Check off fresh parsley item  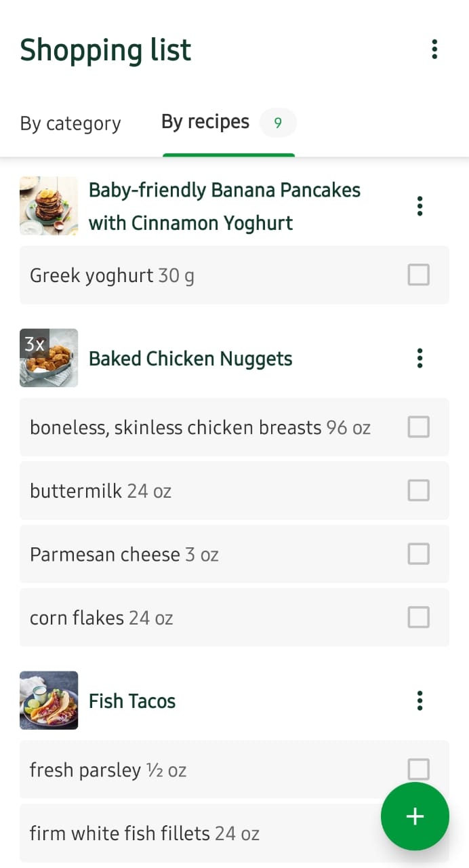click(418, 769)
